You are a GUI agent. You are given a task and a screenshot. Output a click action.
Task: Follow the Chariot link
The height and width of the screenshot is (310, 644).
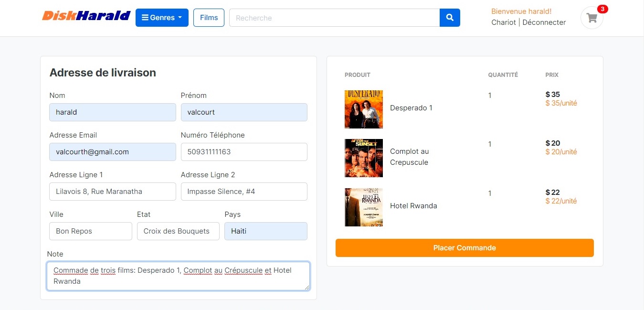click(503, 22)
